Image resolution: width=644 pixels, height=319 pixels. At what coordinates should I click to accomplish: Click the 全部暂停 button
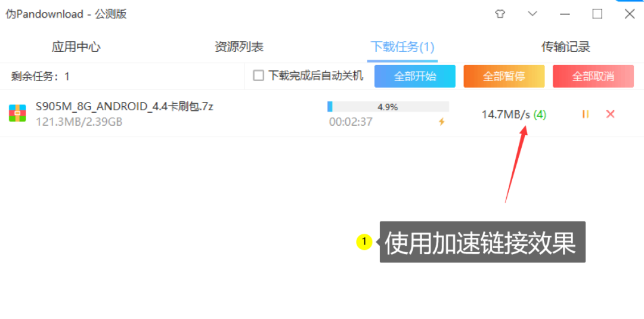(504, 76)
